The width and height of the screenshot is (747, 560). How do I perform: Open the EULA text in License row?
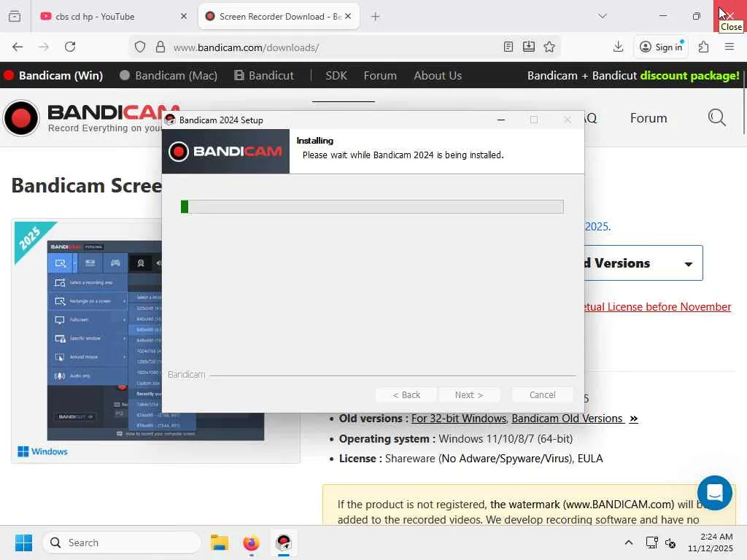pos(590,459)
